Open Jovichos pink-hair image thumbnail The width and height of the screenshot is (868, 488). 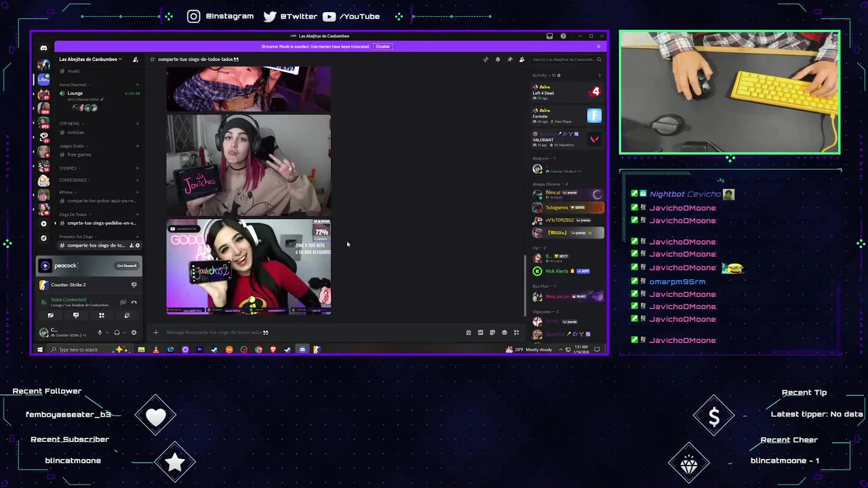pos(249,165)
